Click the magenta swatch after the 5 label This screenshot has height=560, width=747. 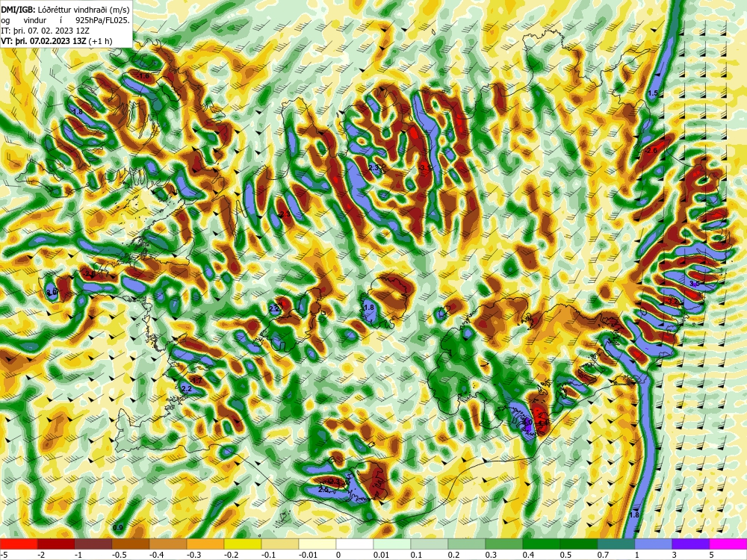728,544
